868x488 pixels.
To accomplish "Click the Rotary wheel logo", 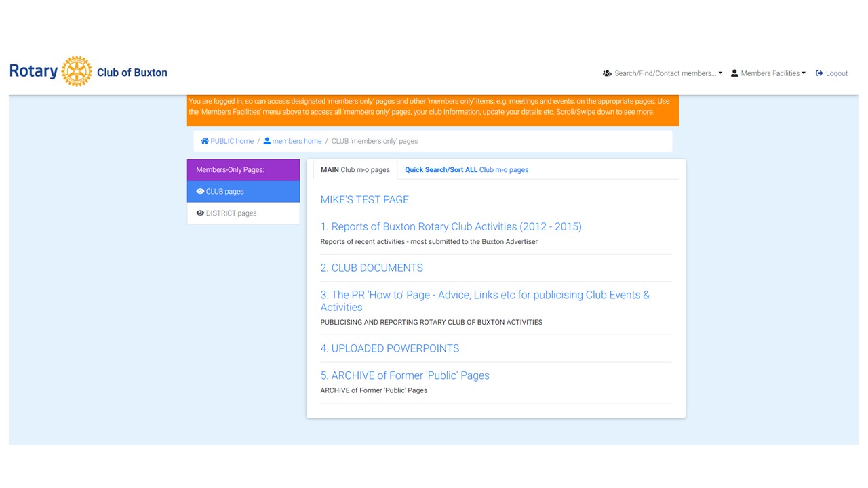I will click(x=77, y=71).
